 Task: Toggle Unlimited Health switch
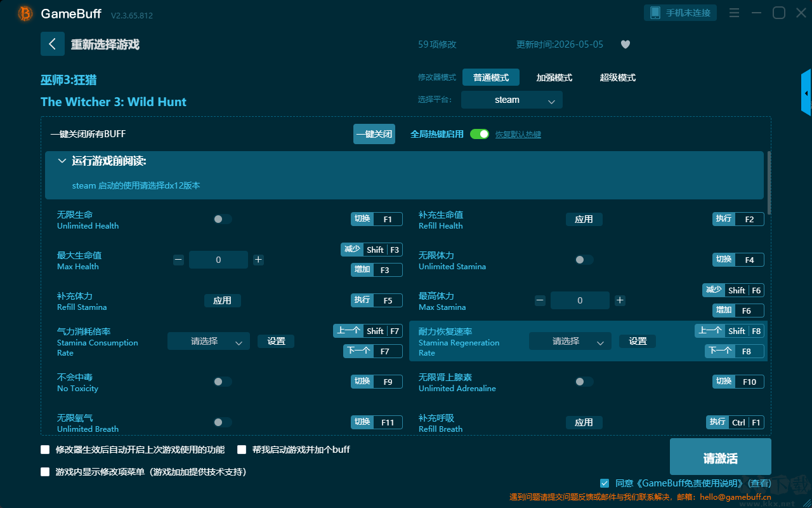point(223,219)
